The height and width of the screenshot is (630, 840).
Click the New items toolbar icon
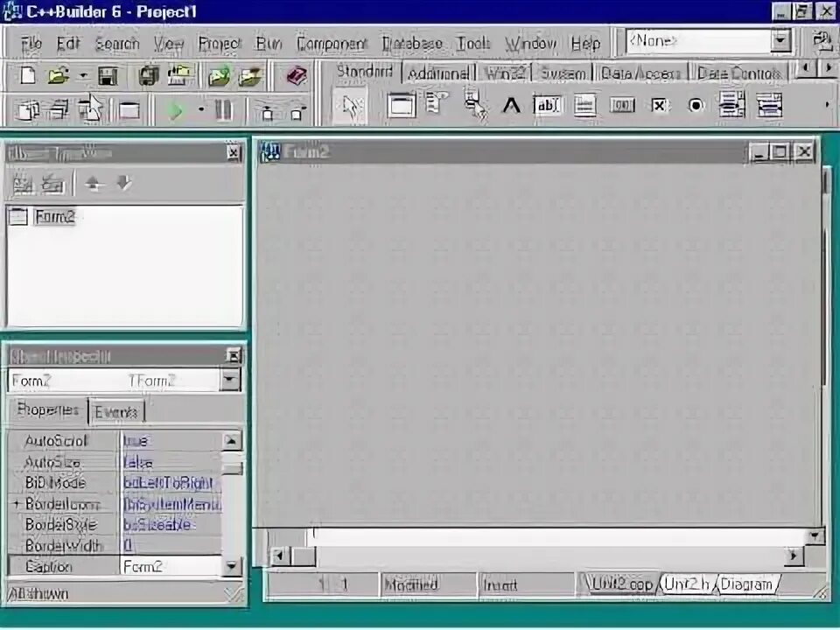coord(27,75)
